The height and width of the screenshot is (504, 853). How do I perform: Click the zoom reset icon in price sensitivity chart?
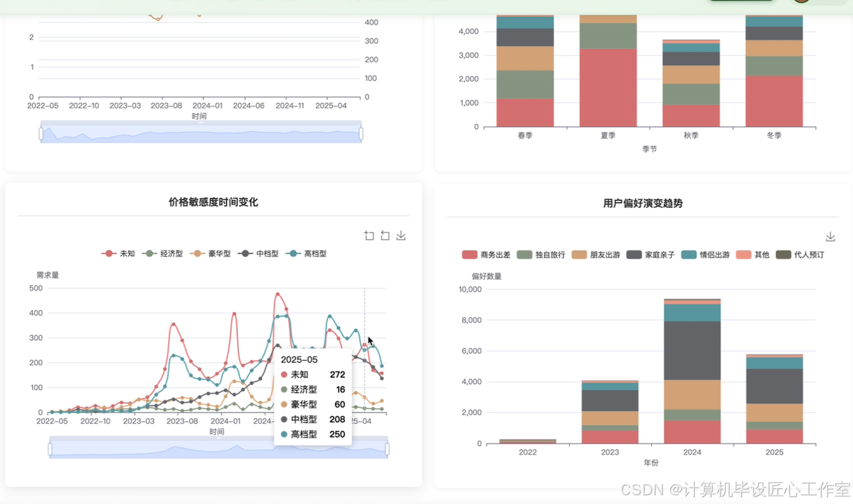(385, 235)
